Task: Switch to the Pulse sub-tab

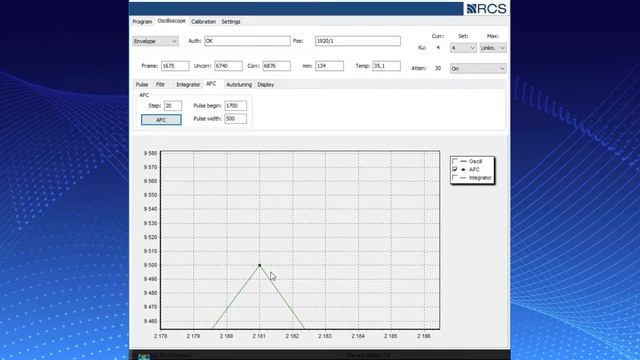Action: pos(142,84)
